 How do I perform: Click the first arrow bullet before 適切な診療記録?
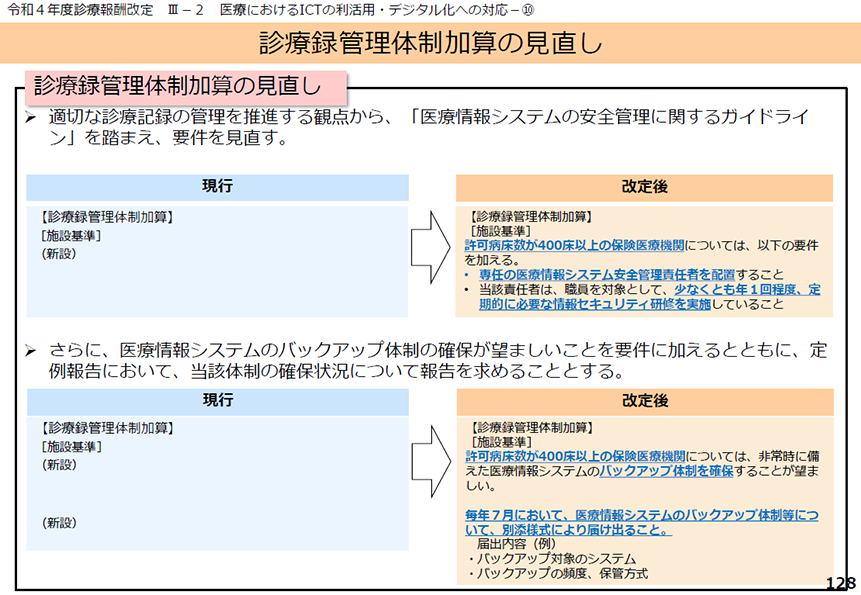(x=31, y=117)
